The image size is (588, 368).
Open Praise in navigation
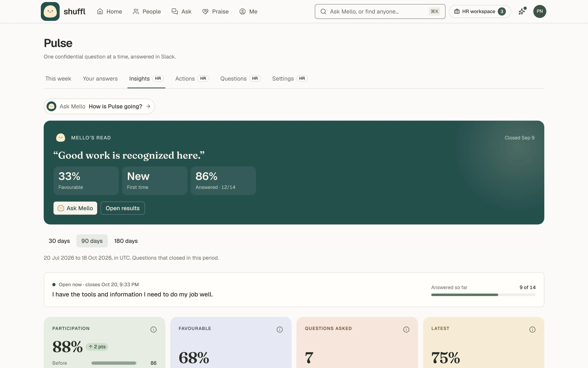tap(215, 11)
